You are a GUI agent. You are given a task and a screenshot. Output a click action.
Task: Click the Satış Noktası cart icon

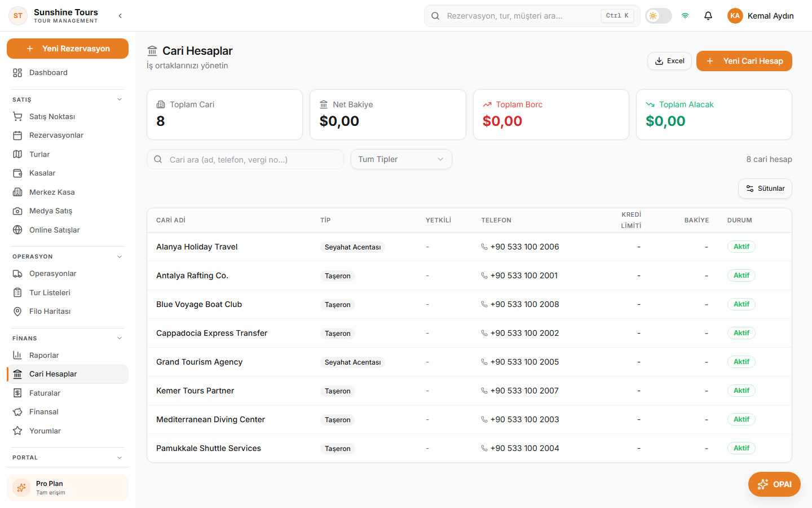17,116
